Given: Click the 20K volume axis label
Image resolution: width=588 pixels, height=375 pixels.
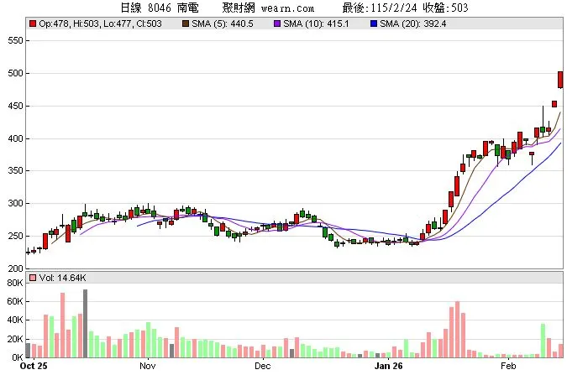Looking at the screenshot, I should click(x=15, y=339).
